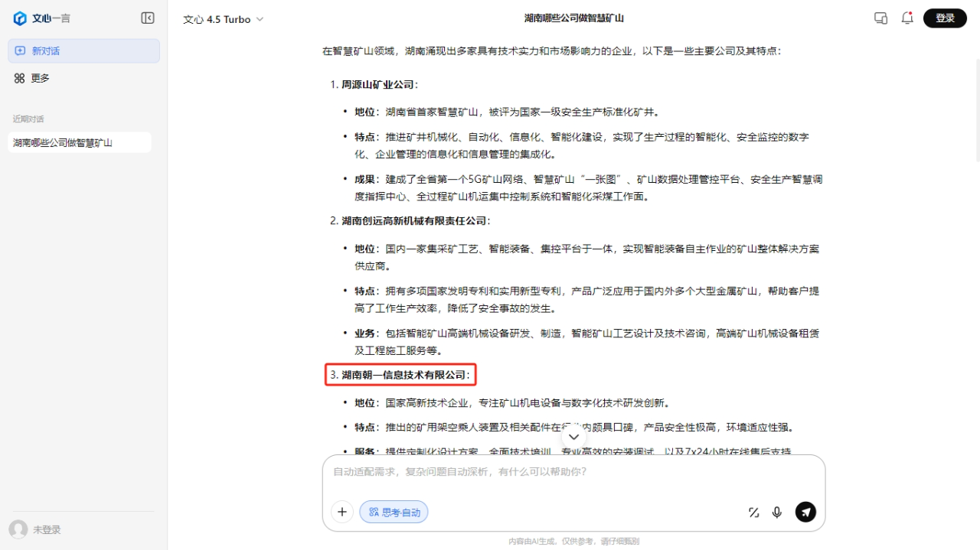Click the plus attachment icon in input

pos(342,512)
